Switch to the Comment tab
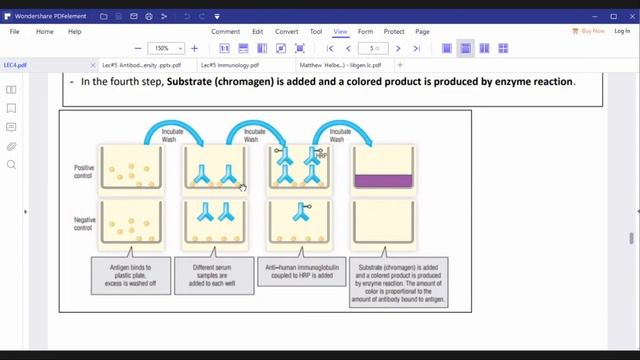Image resolution: width=640 pixels, height=360 pixels. 225,31
